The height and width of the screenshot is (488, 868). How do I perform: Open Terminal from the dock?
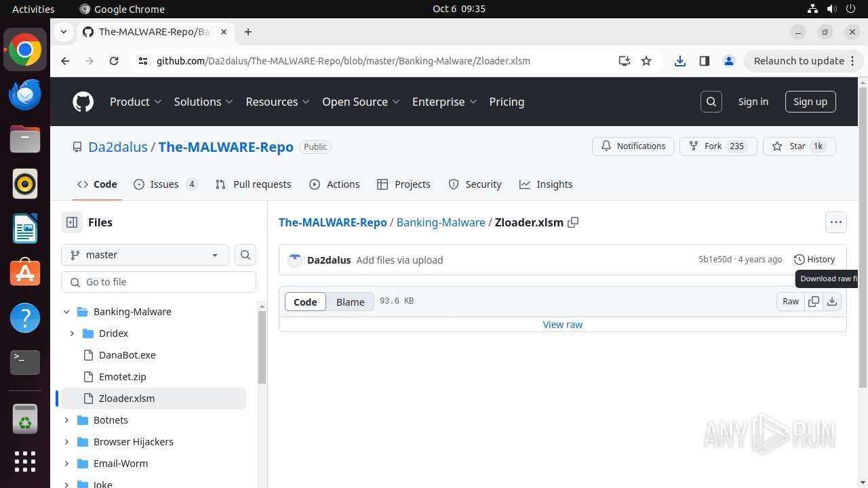pos(25,363)
